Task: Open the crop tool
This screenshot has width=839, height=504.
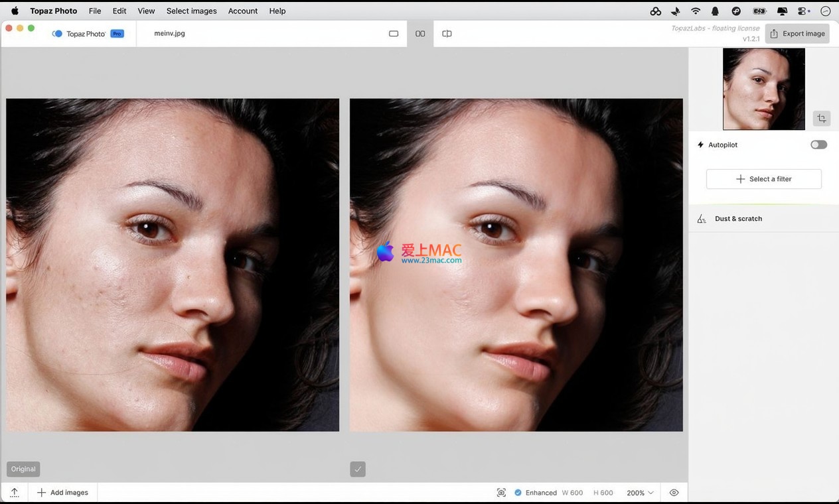Action: coord(822,118)
